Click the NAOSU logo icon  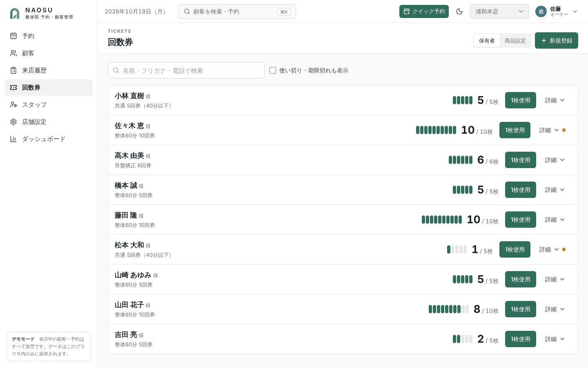pos(15,13)
